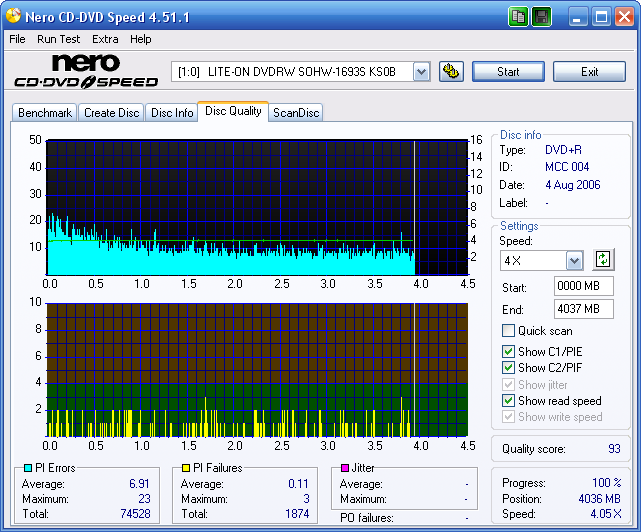Click the Speed value 4.05X
641x532 pixels.
(605, 514)
